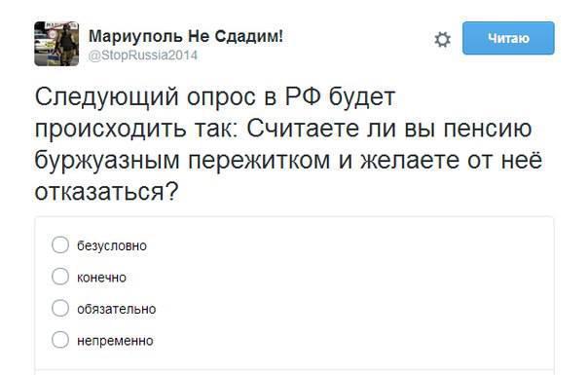Click the РФ word in the tweet
This screenshot has width=588, height=375.
click(303, 96)
